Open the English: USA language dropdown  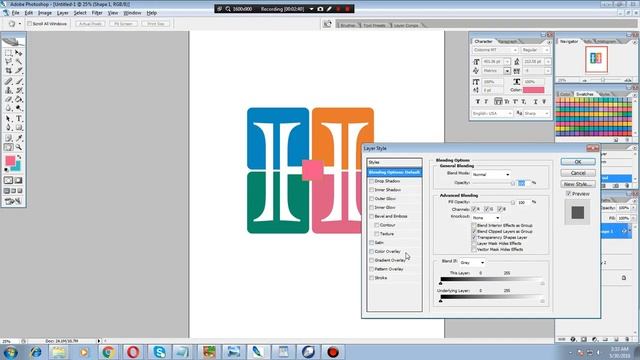(492, 113)
